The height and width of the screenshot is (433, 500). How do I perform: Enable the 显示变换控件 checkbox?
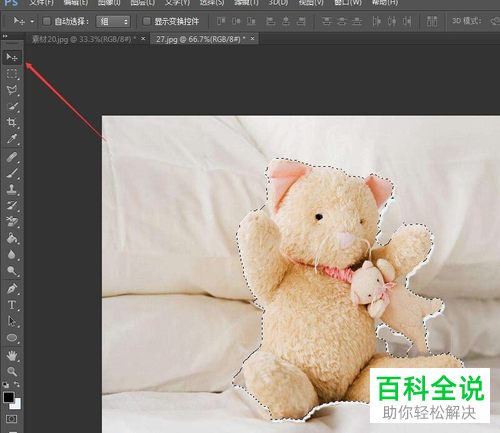147,21
